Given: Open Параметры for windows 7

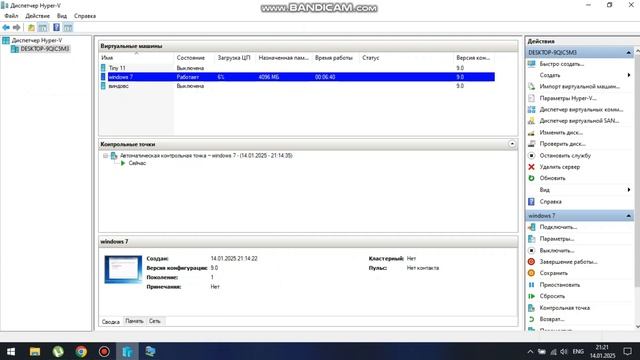Looking at the screenshot, I should click(556, 239).
